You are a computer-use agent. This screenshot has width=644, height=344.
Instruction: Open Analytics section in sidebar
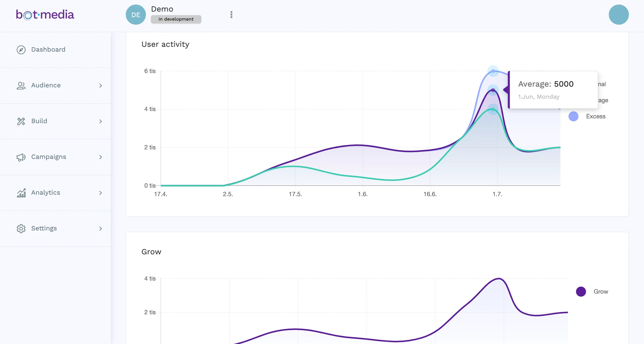[x=55, y=193]
